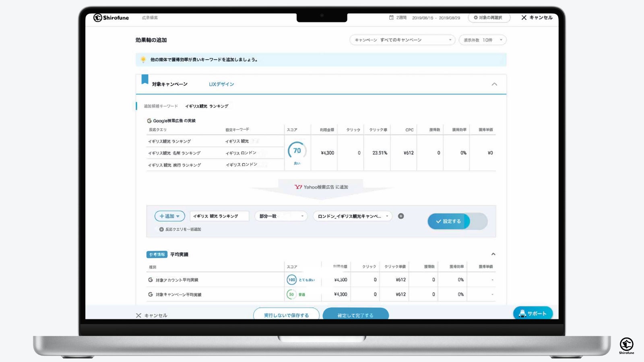This screenshot has width=644, height=362.
Task: Click the blue bookmark icon beside 対象キャンペーン
Action: coord(145,79)
